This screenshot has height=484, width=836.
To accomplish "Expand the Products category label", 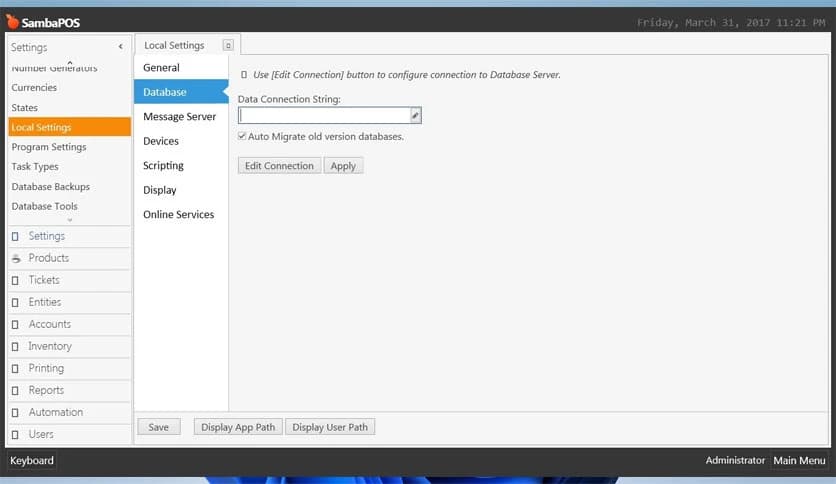I will tap(49, 258).
